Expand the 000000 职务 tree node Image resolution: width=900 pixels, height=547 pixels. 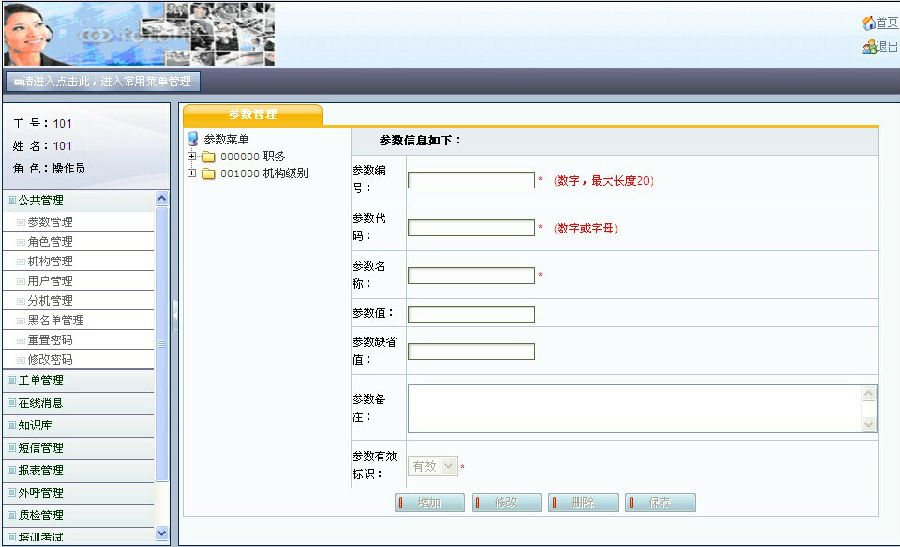[x=191, y=157]
